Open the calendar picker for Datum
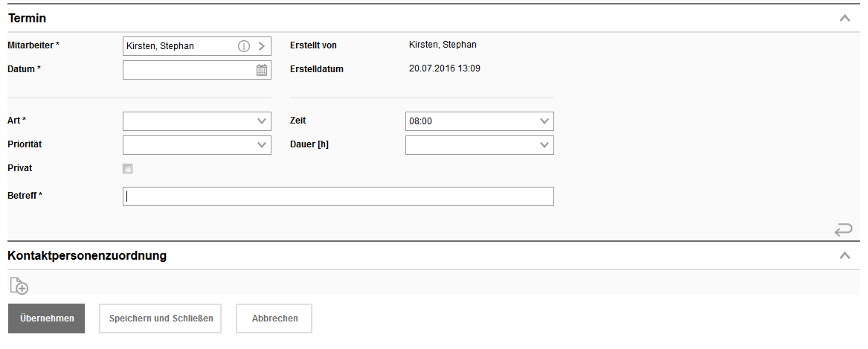This screenshot has height=349, width=868. click(262, 70)
